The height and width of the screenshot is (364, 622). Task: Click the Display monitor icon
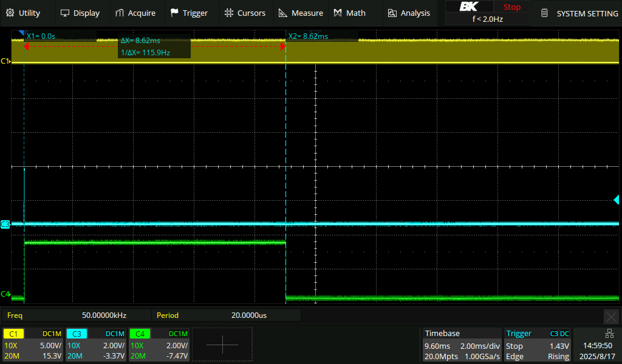(64, 13)
